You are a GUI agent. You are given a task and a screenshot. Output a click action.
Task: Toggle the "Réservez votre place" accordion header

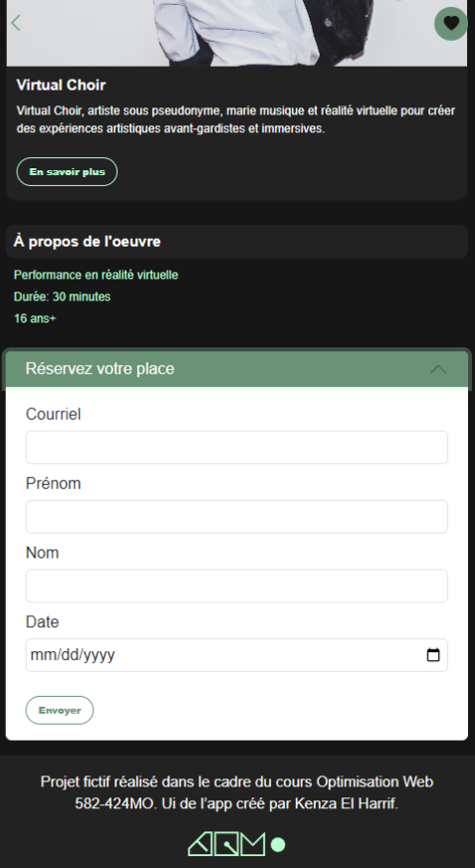coord(237,368)
